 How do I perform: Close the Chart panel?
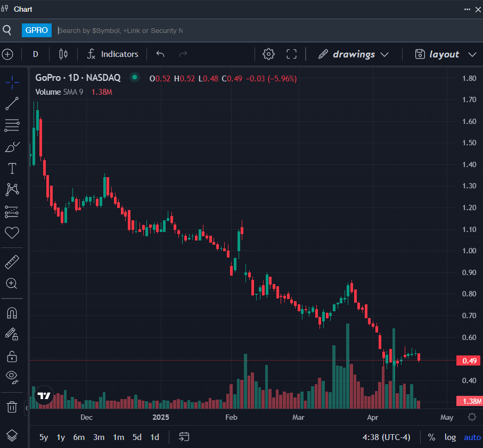pos(478,9)
